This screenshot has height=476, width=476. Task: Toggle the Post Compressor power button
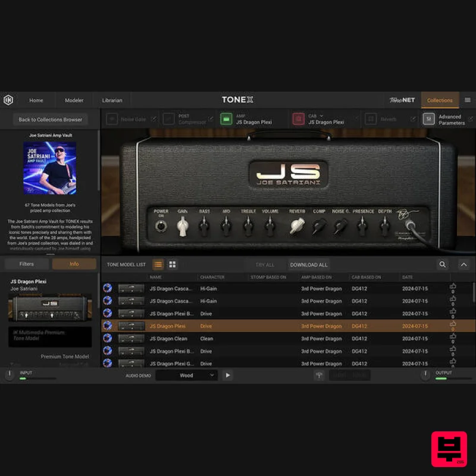click(168, 120)
